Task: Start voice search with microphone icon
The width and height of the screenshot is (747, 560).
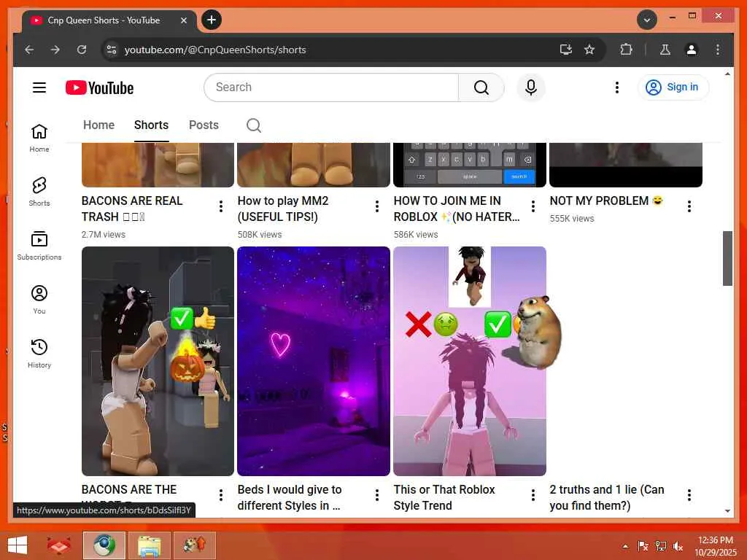Action: (531, 87)
